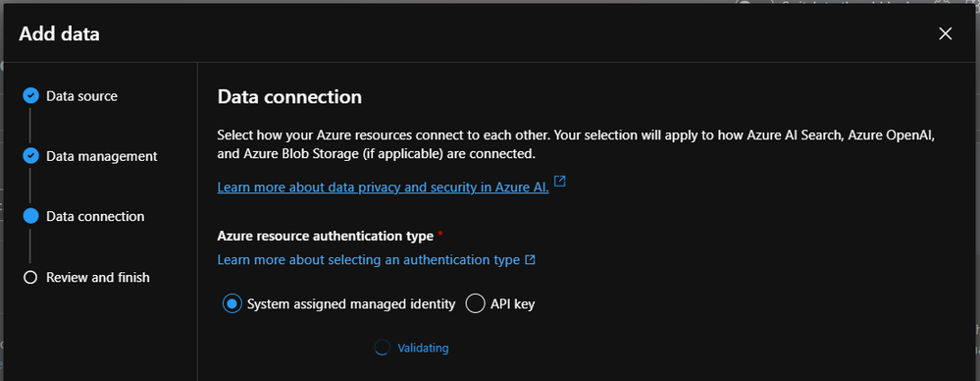
Task: Click the Data source completed checkmark icon
Action: (x=30, y=95)
